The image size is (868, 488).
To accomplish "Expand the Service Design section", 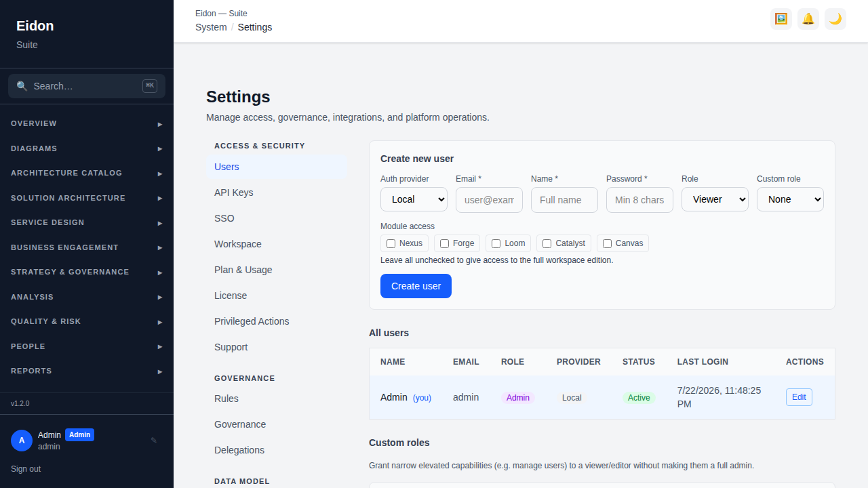I will coord(87,222).
